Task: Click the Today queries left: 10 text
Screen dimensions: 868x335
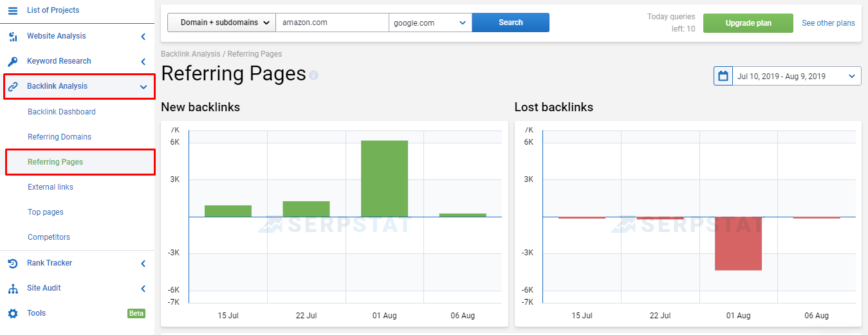Action: click(671, 23)
